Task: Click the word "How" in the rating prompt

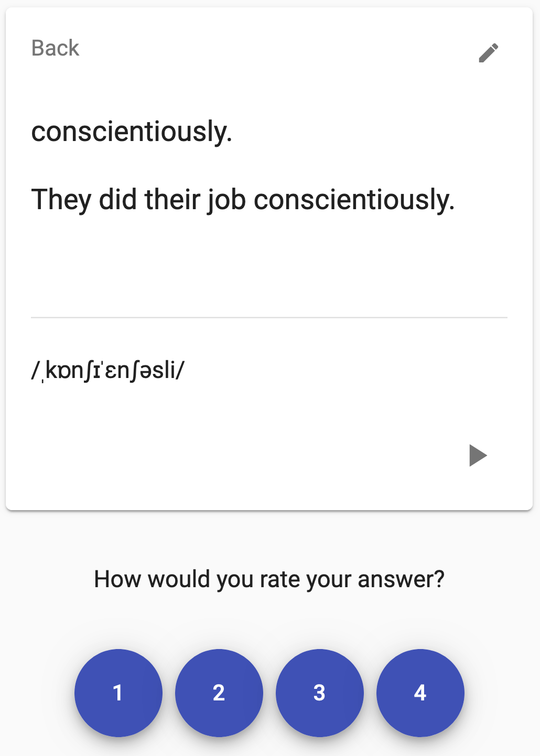Action: (x=117, y=579)
